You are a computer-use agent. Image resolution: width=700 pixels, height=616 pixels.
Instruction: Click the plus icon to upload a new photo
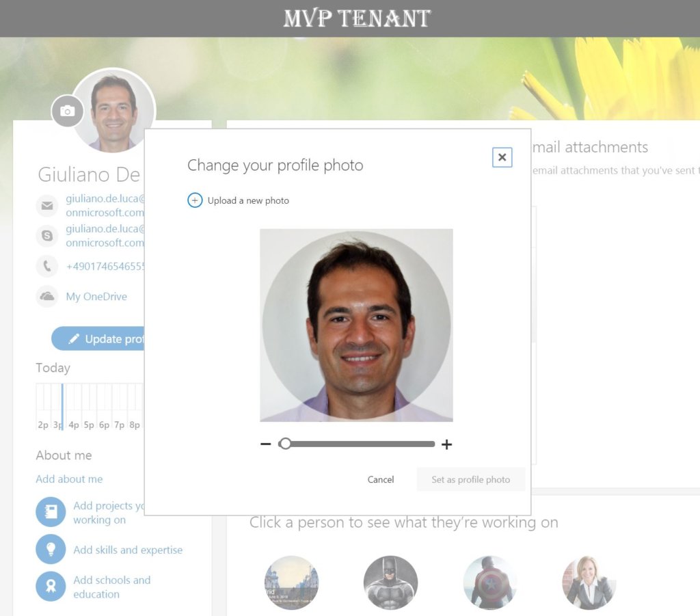195,200
